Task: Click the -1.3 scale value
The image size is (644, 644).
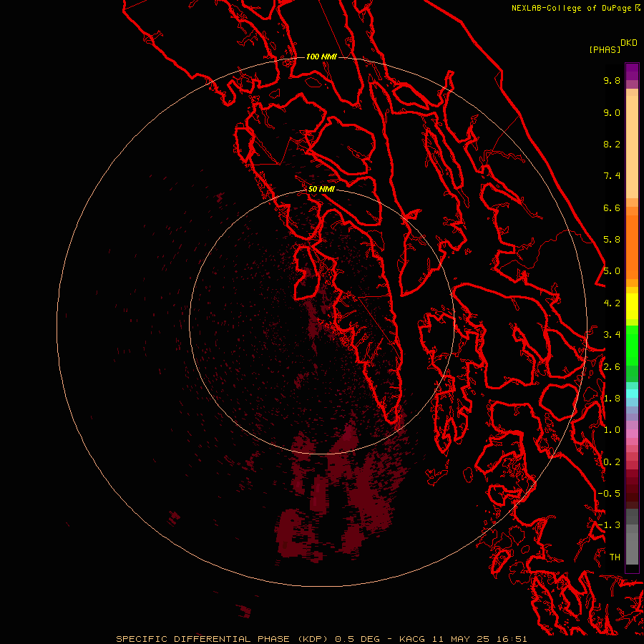Action: (609, 525)
